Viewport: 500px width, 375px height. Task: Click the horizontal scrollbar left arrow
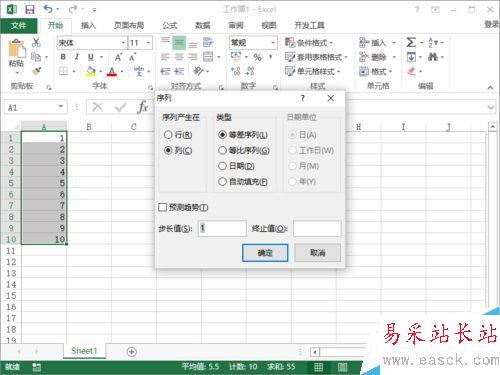click(x=315, y=352)
